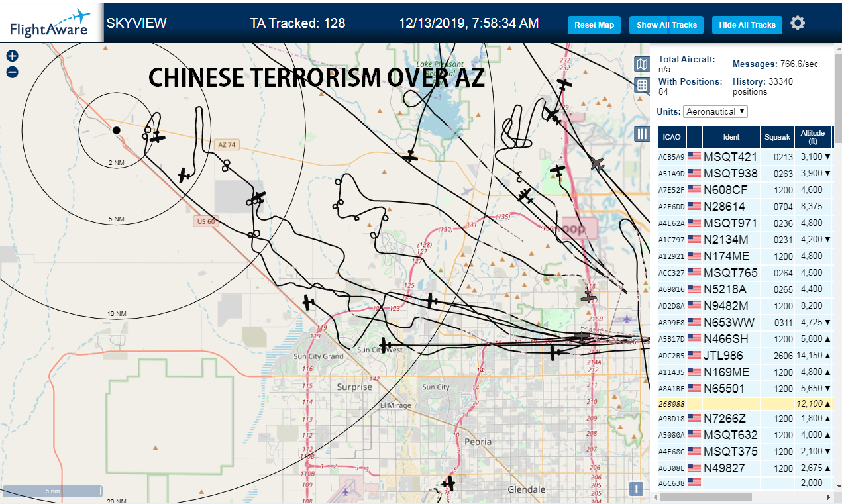Screen dimensions: 842x504
Task: Select the N7266Z aircraft row
Action: (x=745, y=419)
